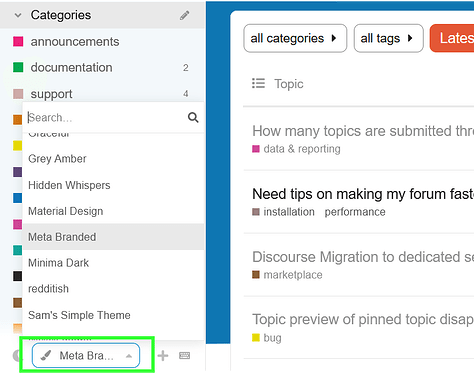Image resolution: width=474 pixels, height=374 pixels.
Task: Open topic 'Topic preview of pinned topic'
Action: (363, 319)
